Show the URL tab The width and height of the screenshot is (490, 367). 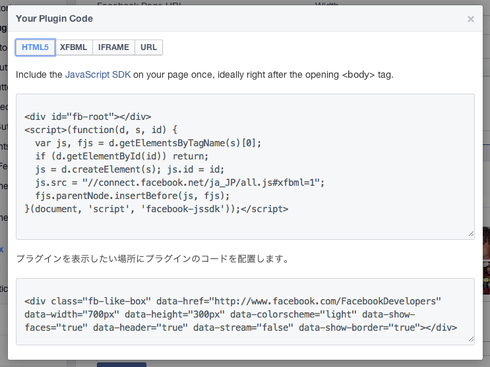coord(148,47)
